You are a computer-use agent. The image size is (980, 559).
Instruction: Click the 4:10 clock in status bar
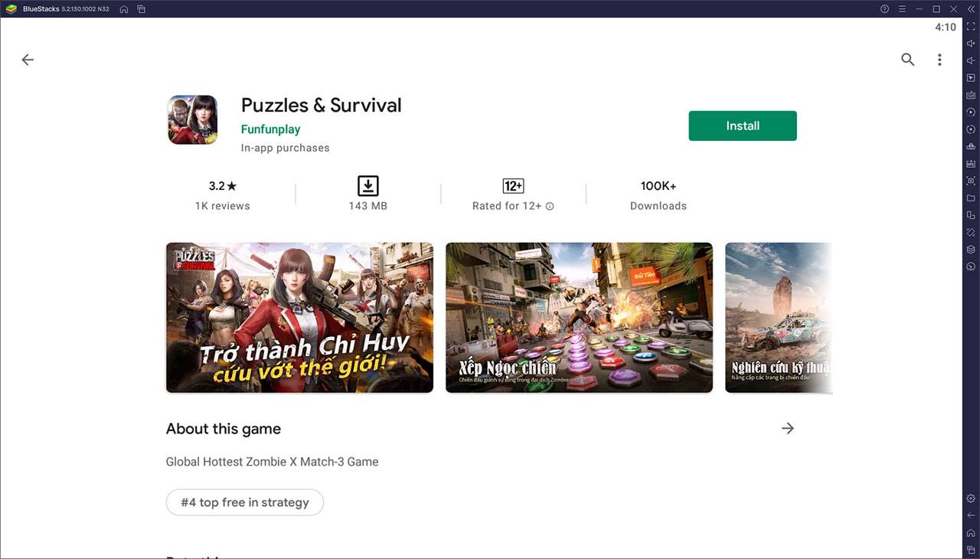coord(946,27)
